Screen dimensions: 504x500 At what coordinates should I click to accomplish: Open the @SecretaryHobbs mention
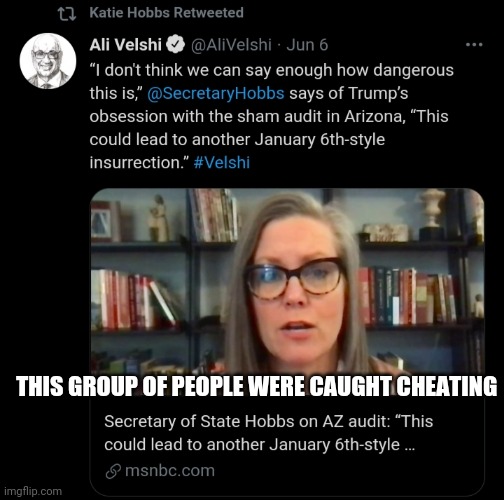216,93
